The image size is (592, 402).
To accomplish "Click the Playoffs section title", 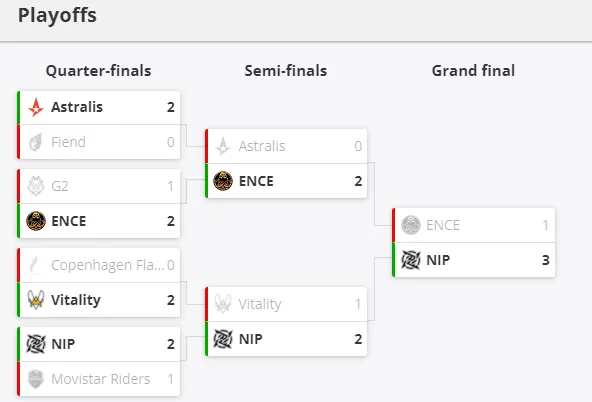I will [57, 16].
